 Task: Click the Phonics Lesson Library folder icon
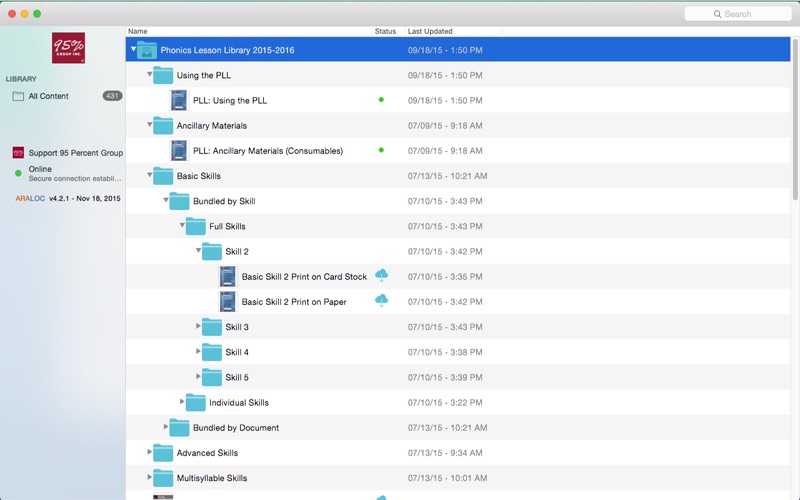tap(147, 50)
